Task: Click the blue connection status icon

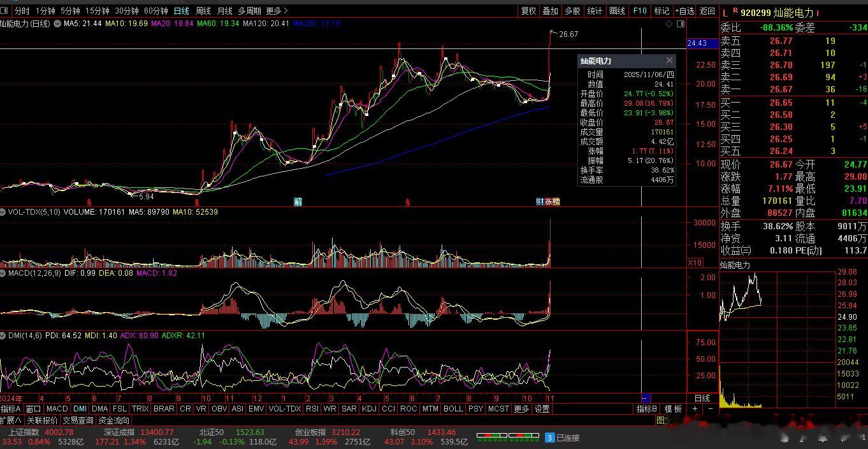Action: 549,438
